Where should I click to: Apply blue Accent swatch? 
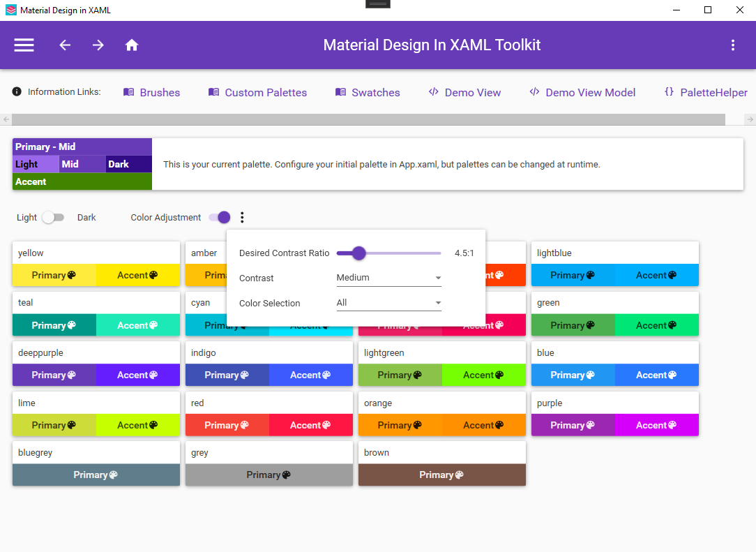657,375
